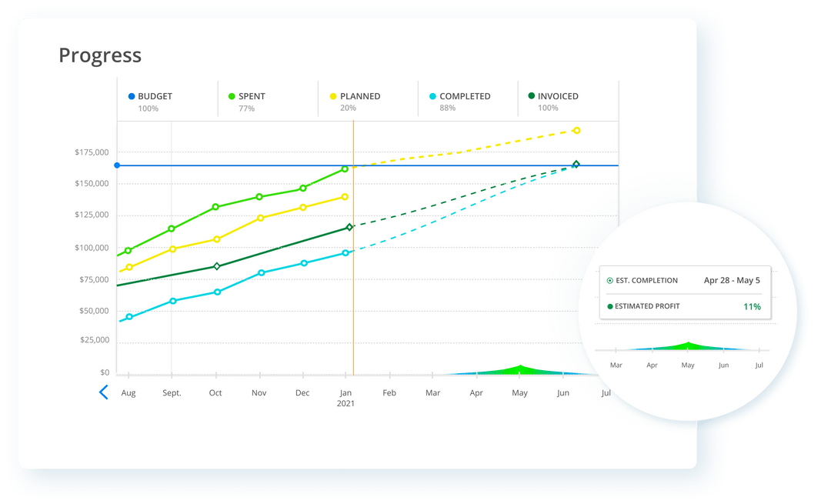831x504 pixels.
Task: Click the EST. COMPLETION row
Action: pyautogui.click(x=684, y=280)
